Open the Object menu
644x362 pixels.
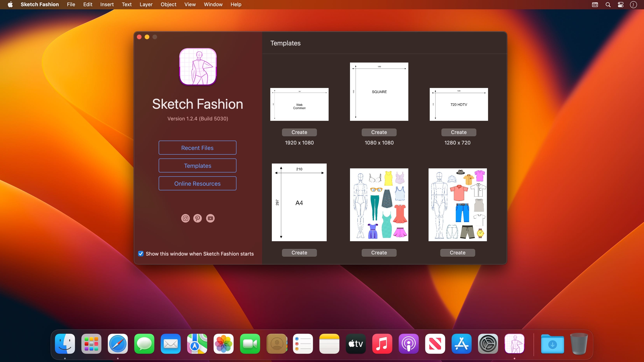[168, 4]
